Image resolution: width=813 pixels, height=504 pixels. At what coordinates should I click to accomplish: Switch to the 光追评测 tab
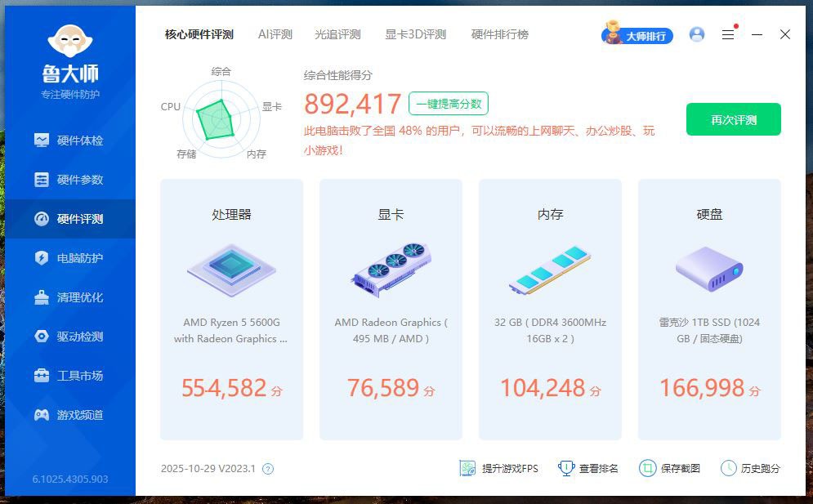pos(337,35)
